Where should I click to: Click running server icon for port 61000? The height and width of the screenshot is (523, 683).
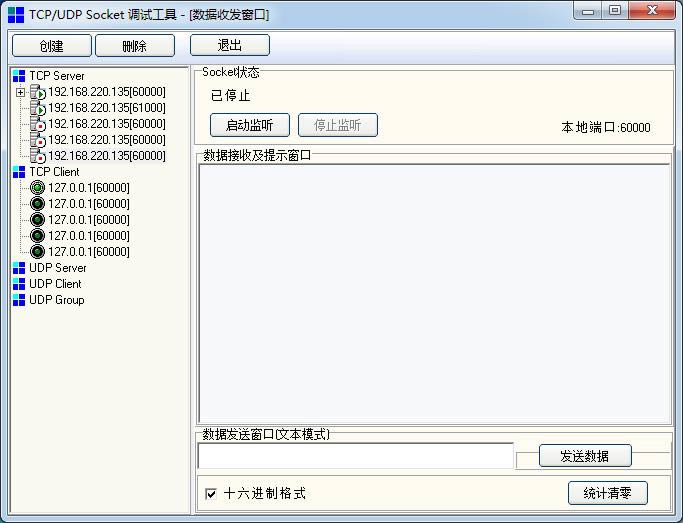[x=38, y=108]
